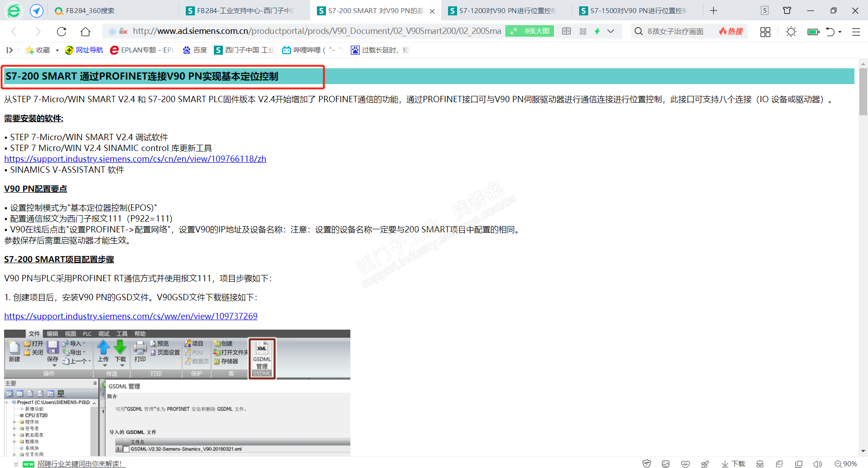Restore the recently closed tab

click(830, 32)
